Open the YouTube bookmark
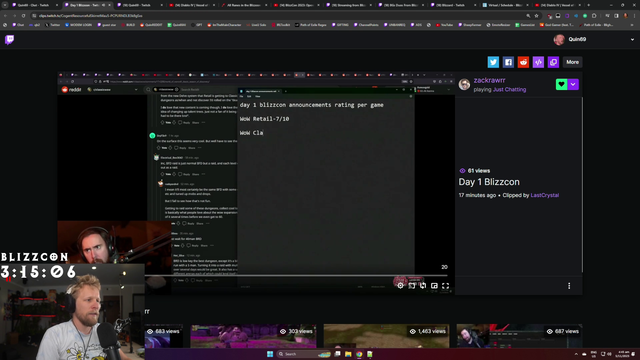640x360 pixels. 444,25
